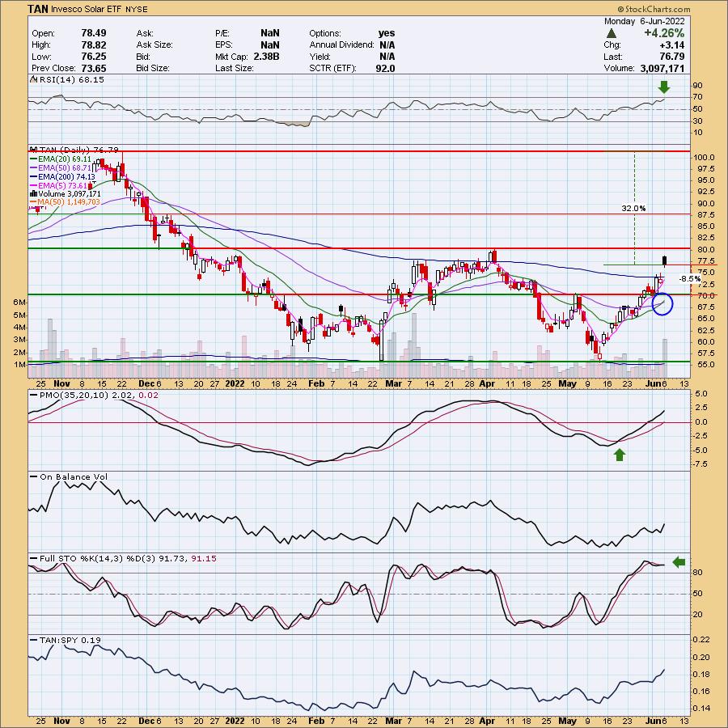Click the -7.5 label on PMO axis
The image size is (728, 728).
point(700,464)
